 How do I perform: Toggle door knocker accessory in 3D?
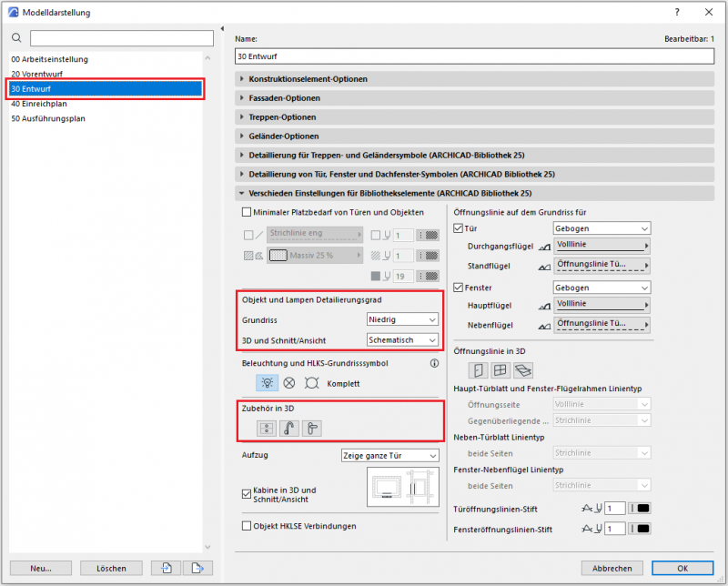click(289, 429)
